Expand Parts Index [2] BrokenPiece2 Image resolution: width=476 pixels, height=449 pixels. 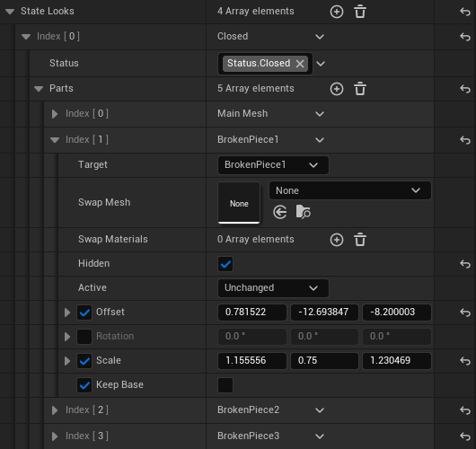55,410
